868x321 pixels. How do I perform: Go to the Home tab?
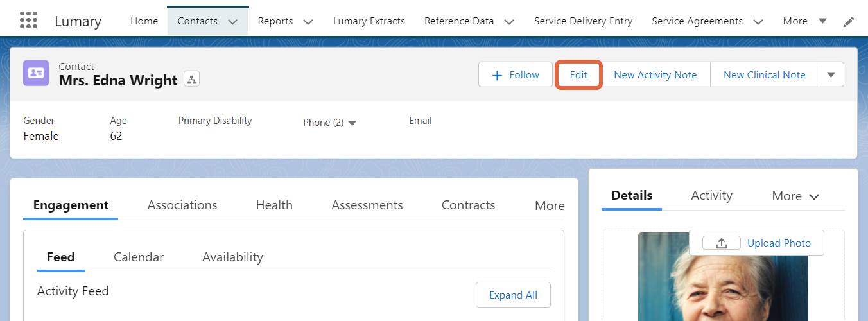(144, 21)
